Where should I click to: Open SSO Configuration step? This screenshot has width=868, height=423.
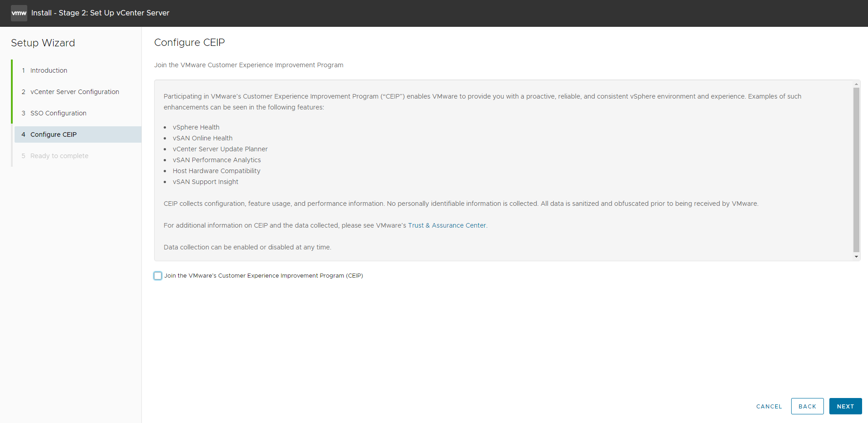pyautogui.click(x=58, y=113)
